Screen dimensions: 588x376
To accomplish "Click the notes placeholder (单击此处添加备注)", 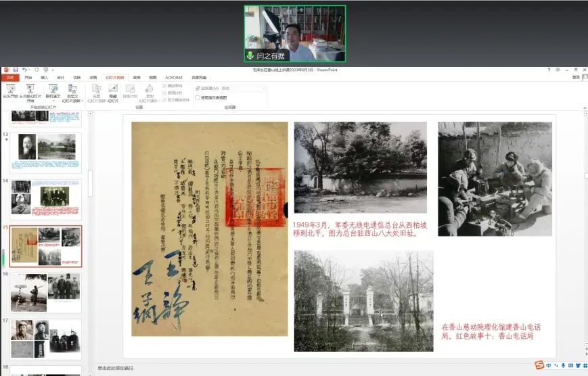I will tap(116, 368).
